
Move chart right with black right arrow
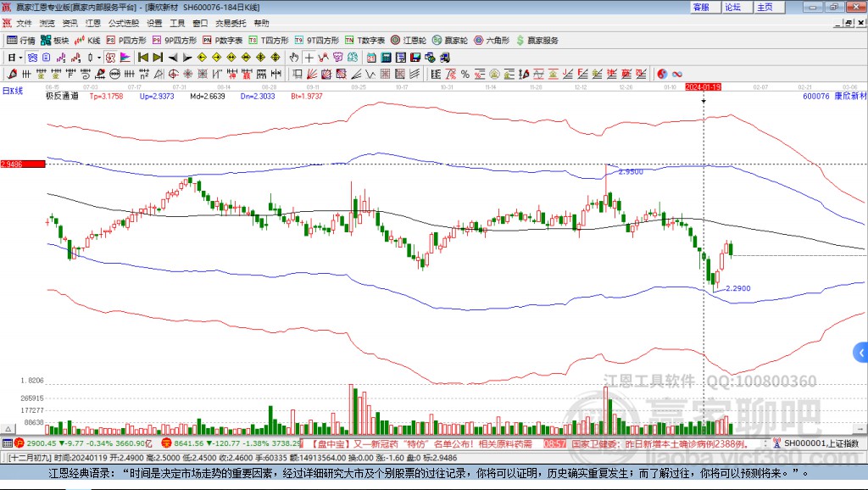(187, 58)
